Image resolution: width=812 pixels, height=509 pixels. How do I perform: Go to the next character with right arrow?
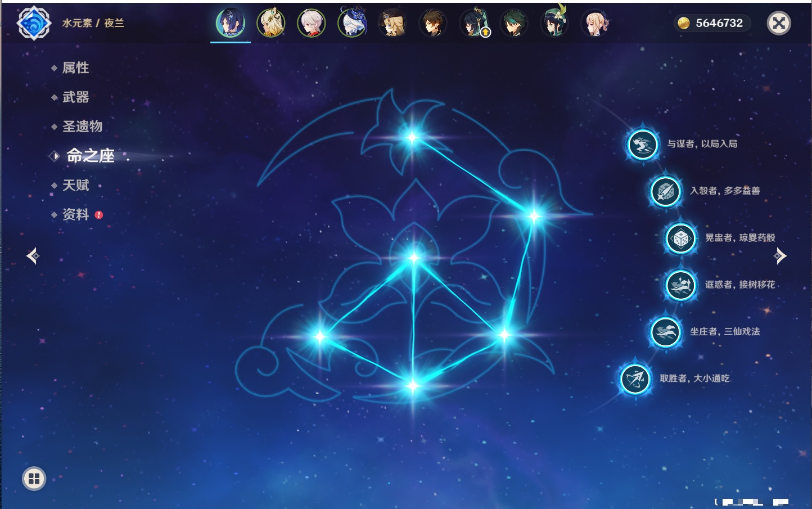click(780, 256)
